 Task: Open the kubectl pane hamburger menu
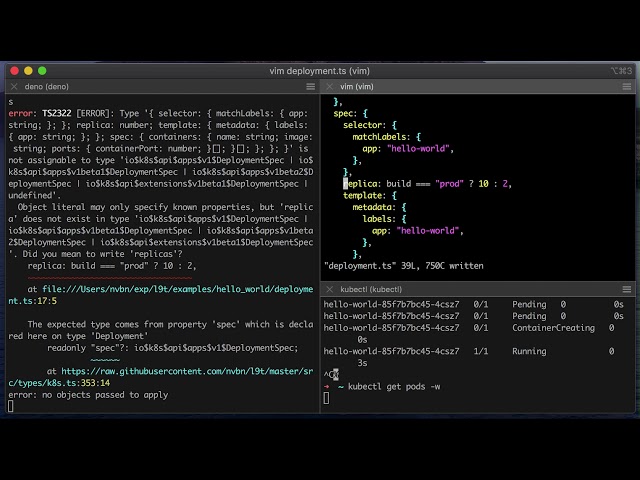[x=627, y=289]
